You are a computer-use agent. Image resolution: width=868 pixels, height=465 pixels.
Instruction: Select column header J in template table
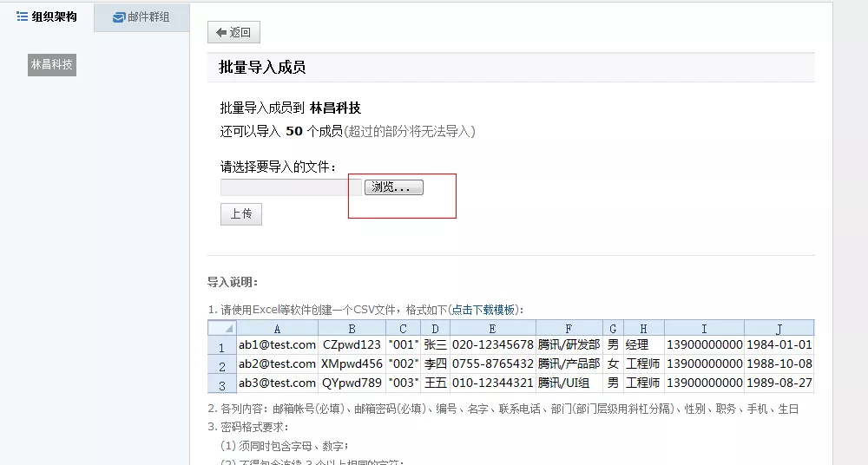pos(779,328)
